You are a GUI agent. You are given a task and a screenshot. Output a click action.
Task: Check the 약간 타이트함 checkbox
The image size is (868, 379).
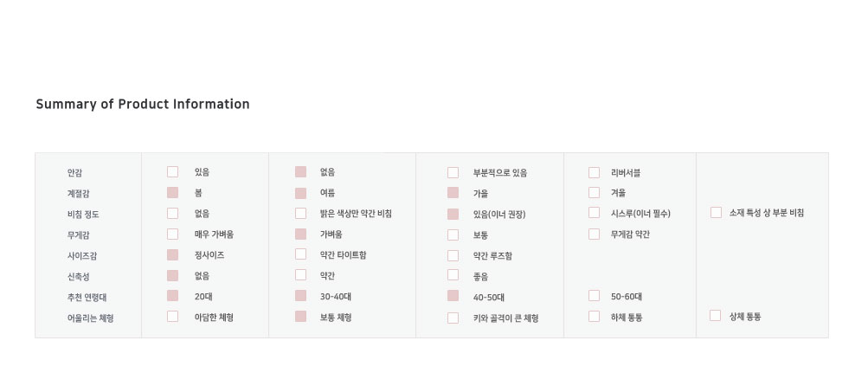pyautogui.click(x=301, y=254)
